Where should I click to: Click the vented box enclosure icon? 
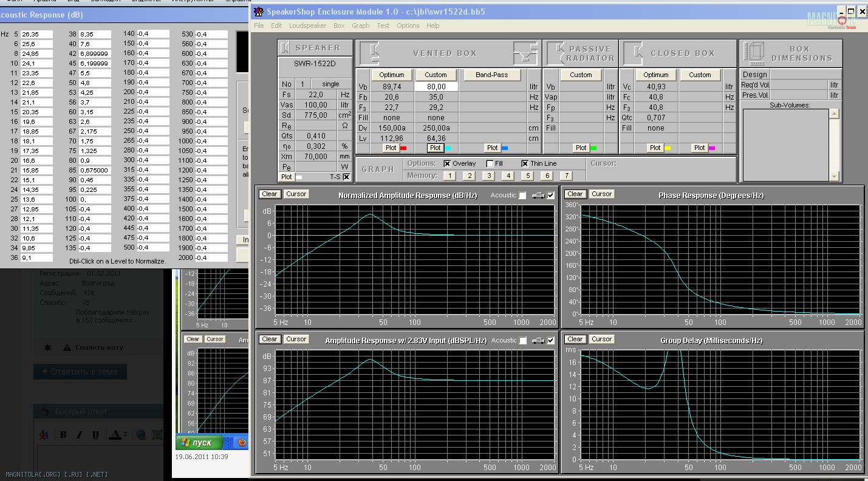tap(371, 53)
